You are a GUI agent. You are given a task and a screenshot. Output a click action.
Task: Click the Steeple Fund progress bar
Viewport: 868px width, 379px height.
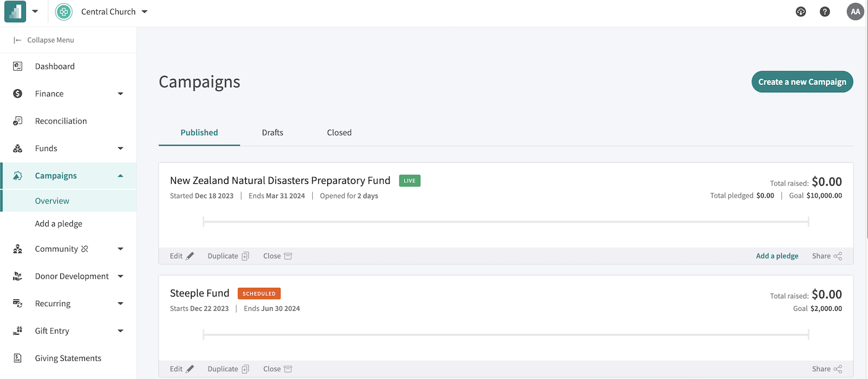click(506, 334)
